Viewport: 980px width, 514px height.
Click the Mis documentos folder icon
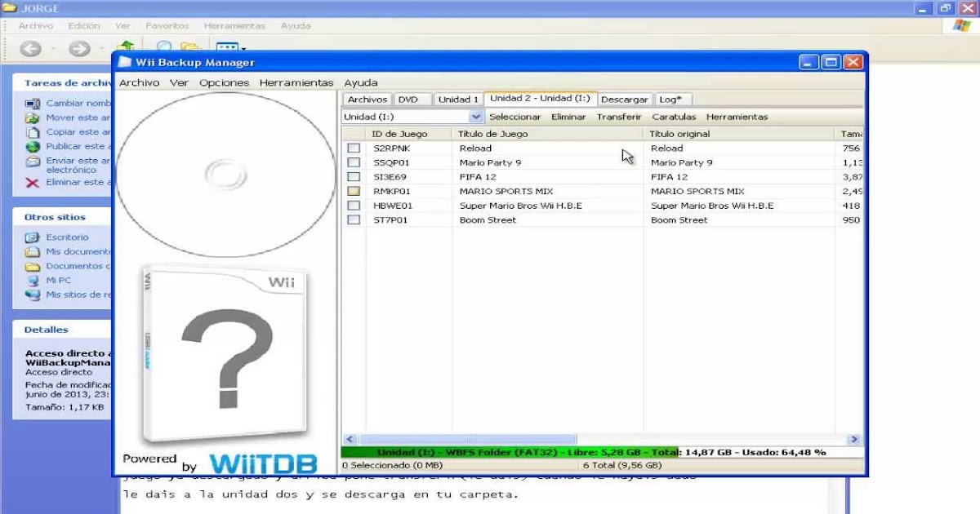pos(33,252)
